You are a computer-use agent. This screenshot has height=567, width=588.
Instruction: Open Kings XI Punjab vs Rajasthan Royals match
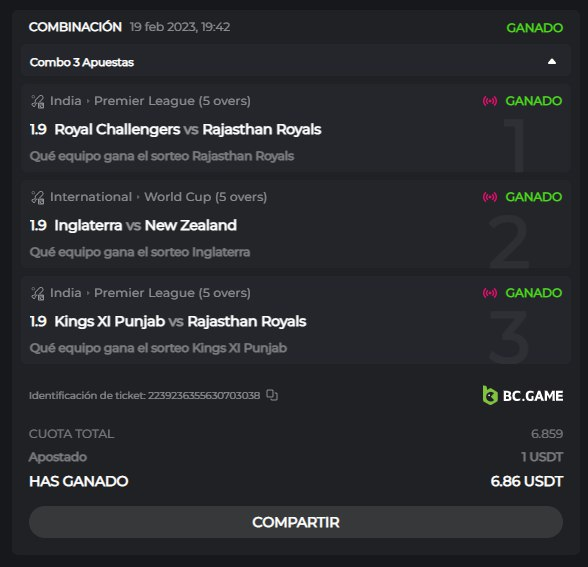pos(180,321)
